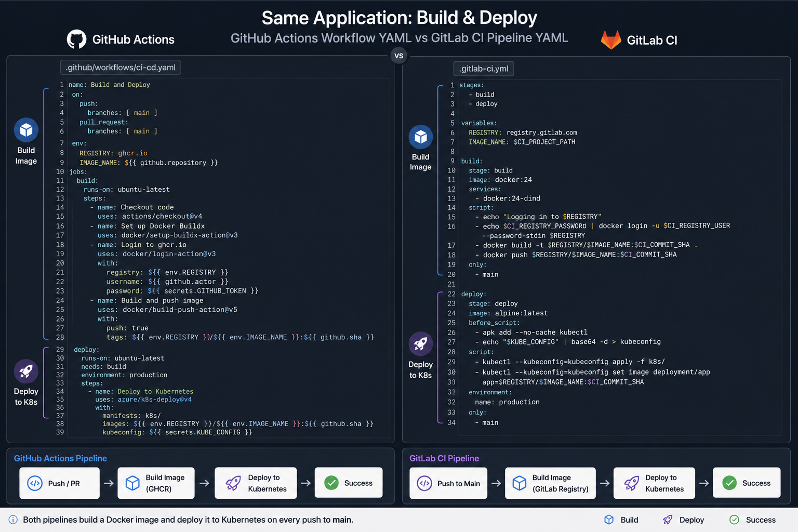This screenshot has height=532, width=798.
Task: Click the cube icon in Build Image (GitLab Registry) card
Action: (x=520, y=483)
